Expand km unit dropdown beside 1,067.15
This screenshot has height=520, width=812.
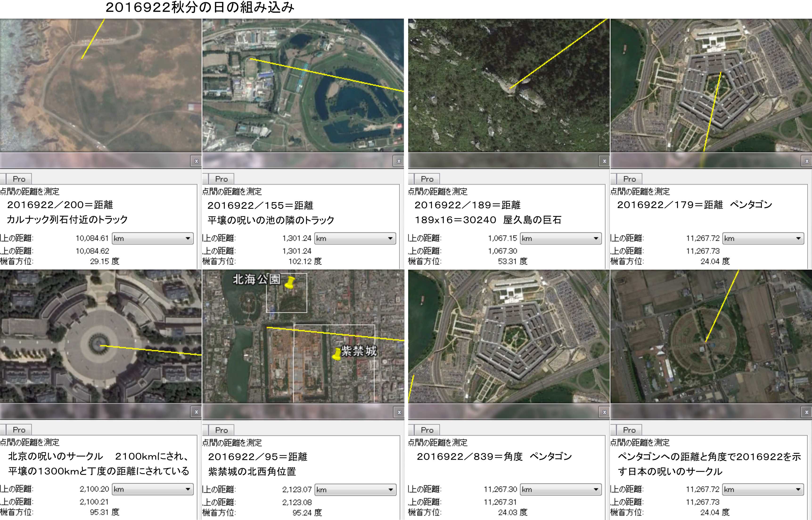[561, 238]
